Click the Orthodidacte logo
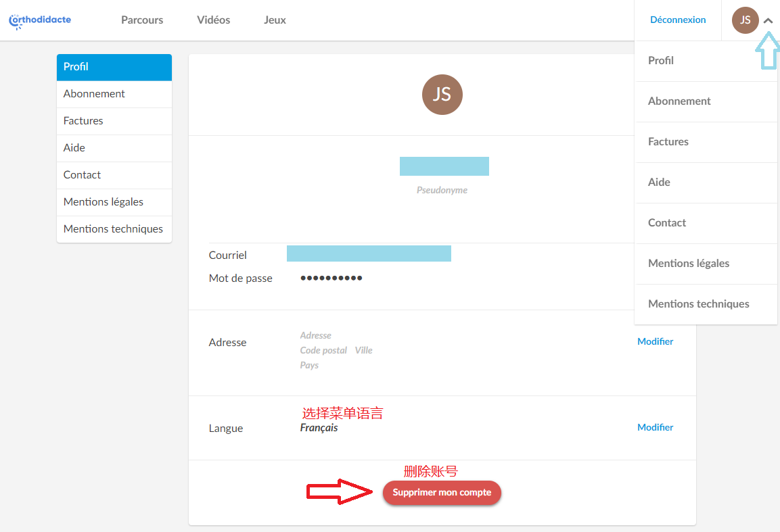 40,21
